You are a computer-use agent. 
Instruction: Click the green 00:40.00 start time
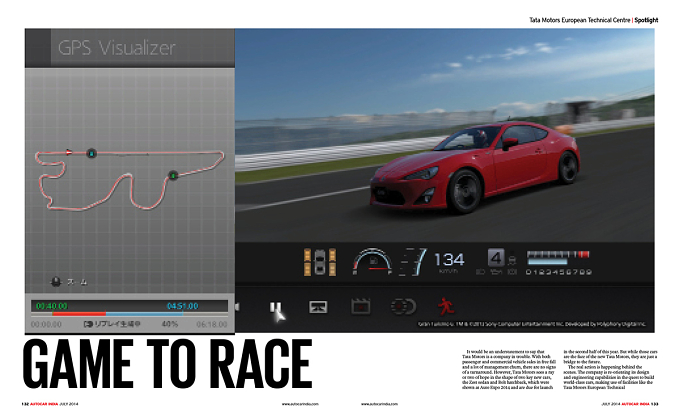click(52, 306)
